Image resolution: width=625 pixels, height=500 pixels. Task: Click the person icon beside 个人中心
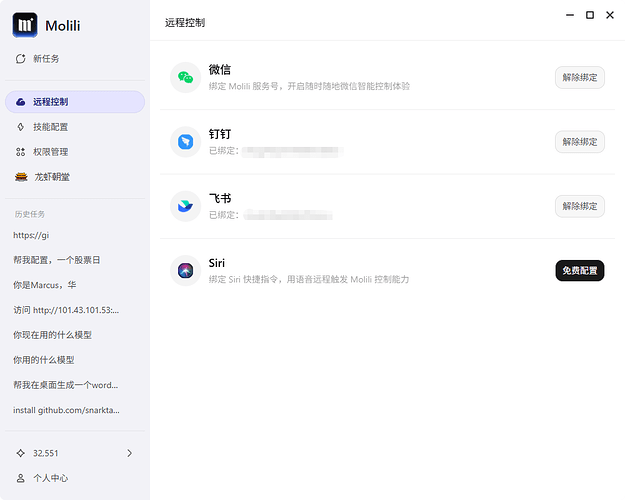coord(20,478)
